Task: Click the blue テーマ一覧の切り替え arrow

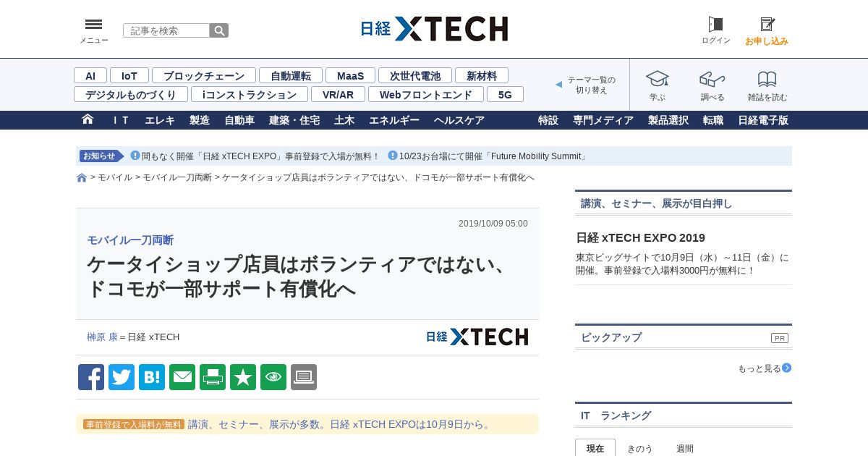Action: point(558,85)
